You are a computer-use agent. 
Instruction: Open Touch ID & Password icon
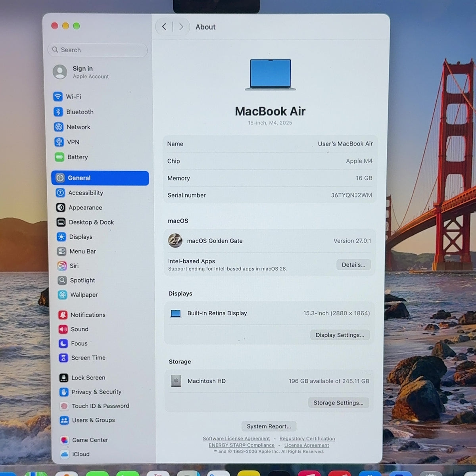64,406
